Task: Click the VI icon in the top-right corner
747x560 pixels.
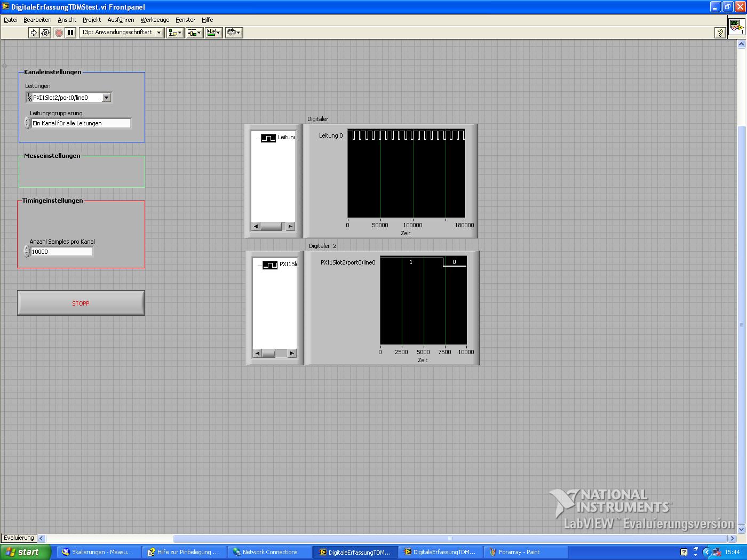Action: [x=737, y=26]
